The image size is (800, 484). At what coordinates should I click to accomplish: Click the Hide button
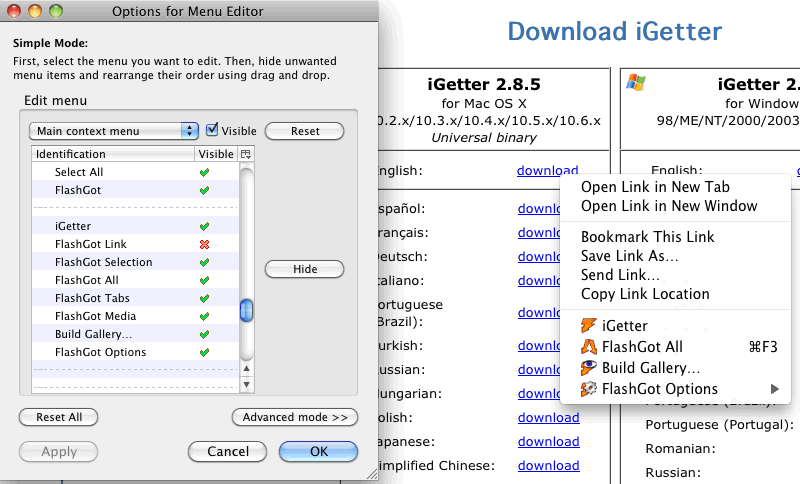coord(305,269)
